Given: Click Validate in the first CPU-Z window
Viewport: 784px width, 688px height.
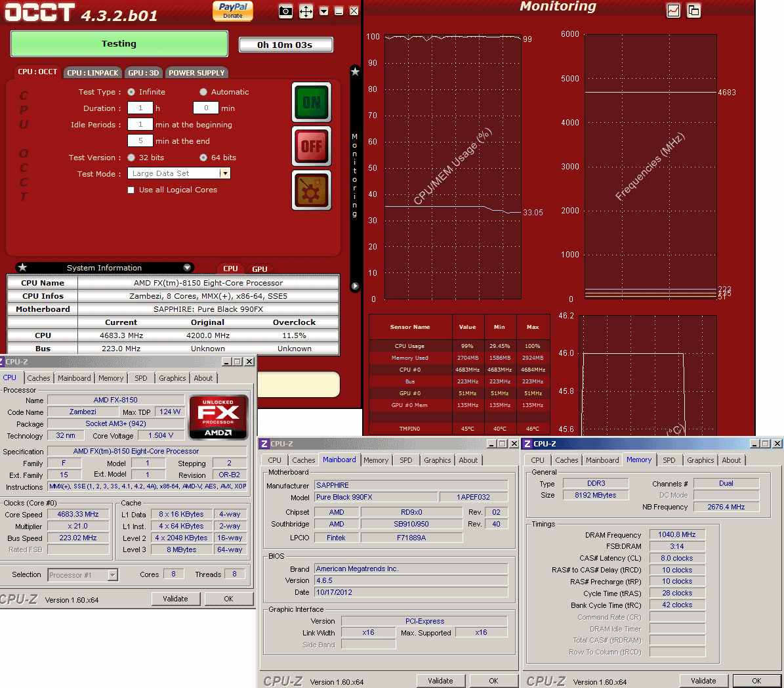Looking at the screenshot, I should tap(176, 599).
